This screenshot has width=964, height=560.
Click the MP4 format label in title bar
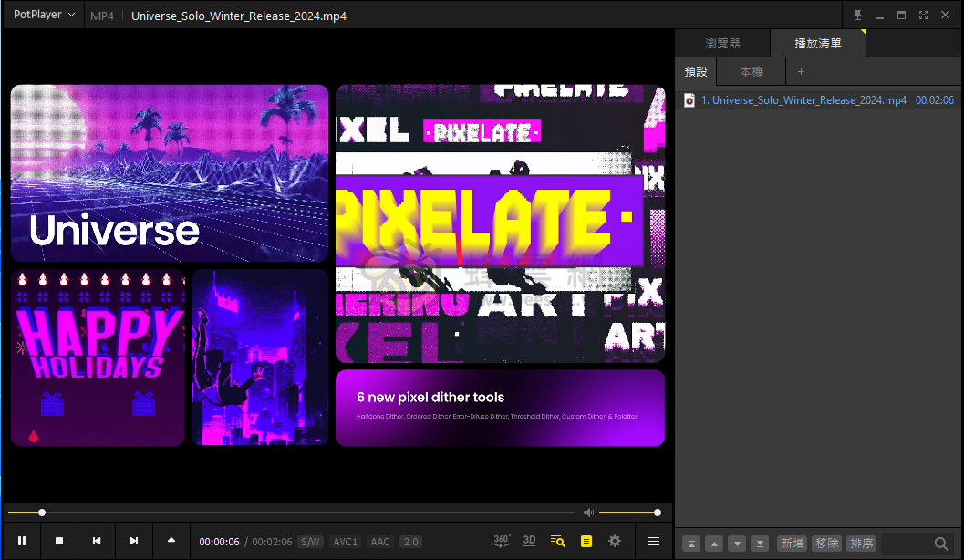[102, 16]
